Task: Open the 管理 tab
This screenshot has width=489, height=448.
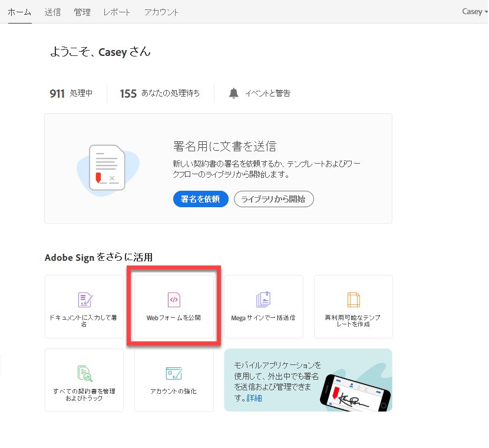Action: (x=82, y=12)
